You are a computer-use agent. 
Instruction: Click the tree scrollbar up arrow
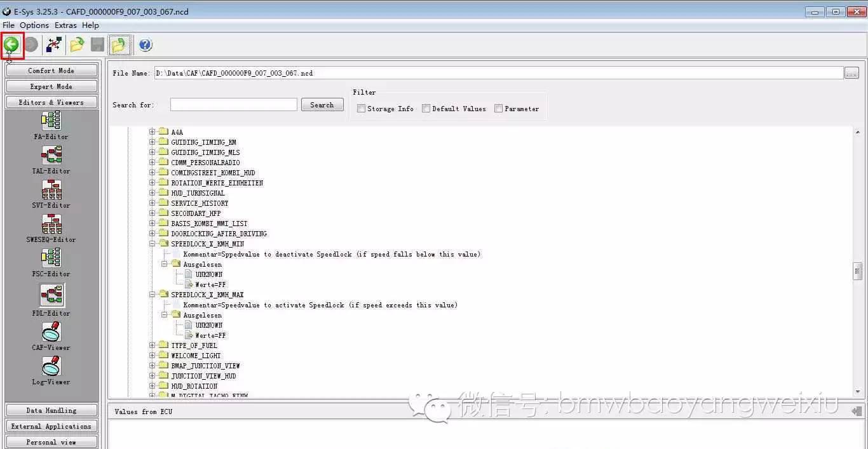[x=857, y=131]
